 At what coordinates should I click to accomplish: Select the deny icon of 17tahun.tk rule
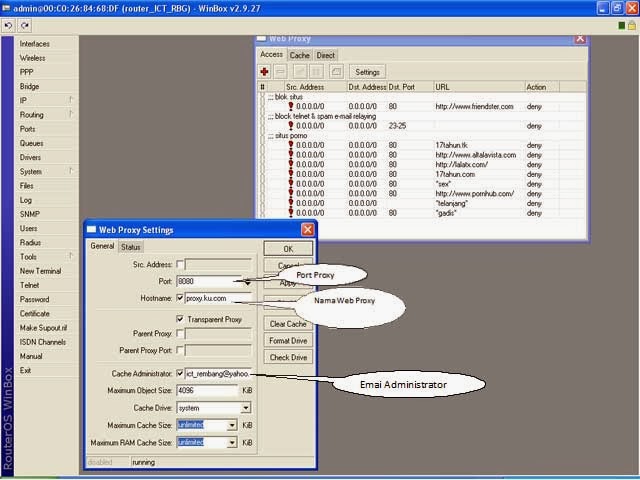pyautogui.click(x=291, y=145)
